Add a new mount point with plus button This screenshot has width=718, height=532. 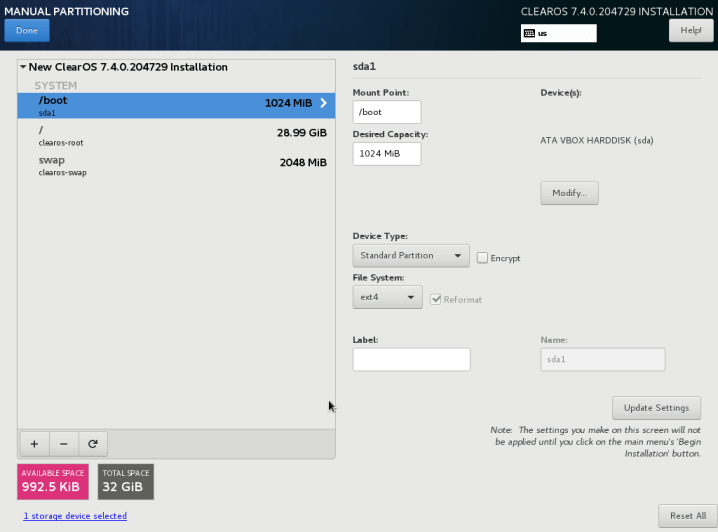[34, 444]
